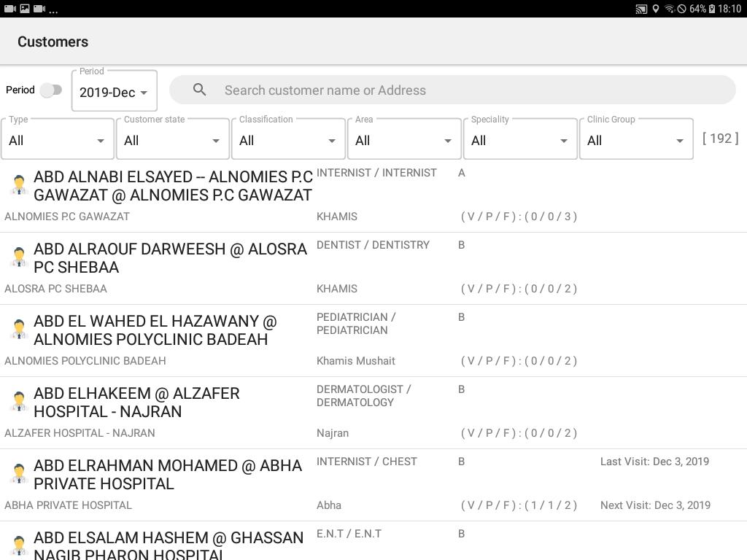Click area Khamis Mushait
This screenshot has height=560, width=747.
pos(356,361)
